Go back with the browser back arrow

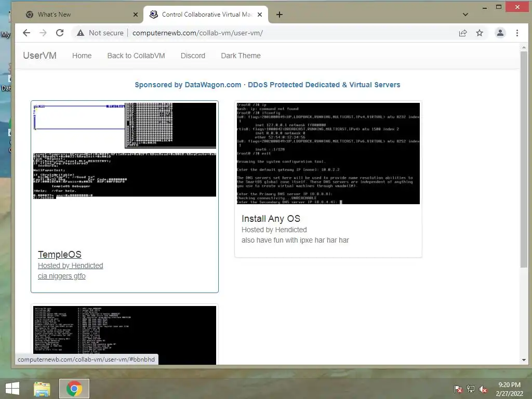26,33
